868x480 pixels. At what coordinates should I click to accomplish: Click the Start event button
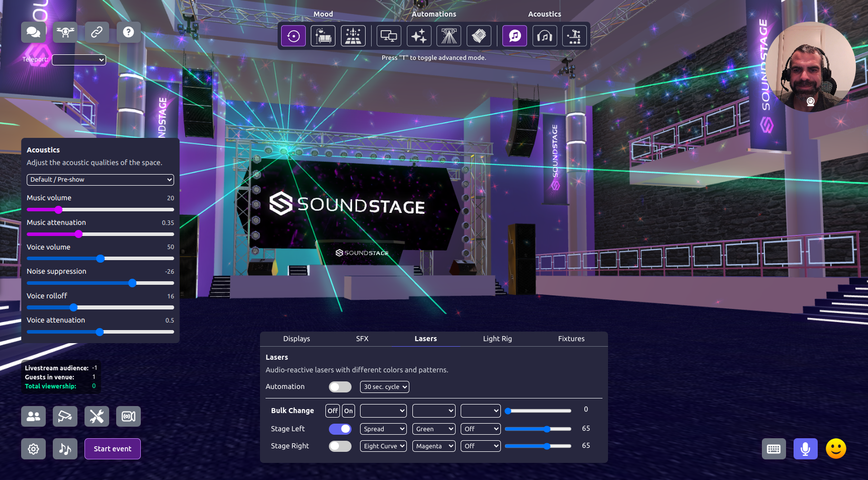tap(113, 449)
